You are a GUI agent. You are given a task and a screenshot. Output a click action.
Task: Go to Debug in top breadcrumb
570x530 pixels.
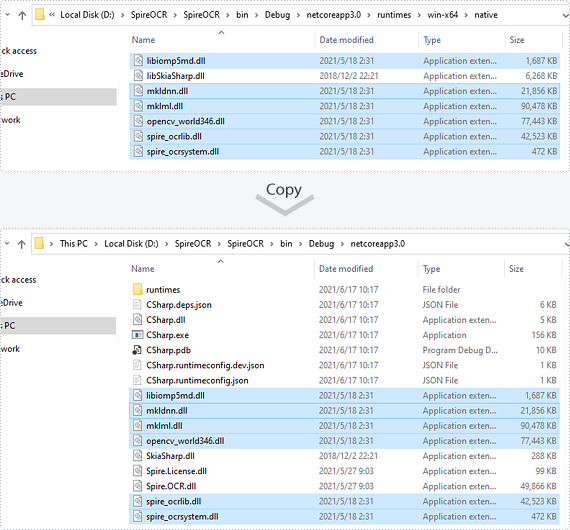tap(277, 15)
